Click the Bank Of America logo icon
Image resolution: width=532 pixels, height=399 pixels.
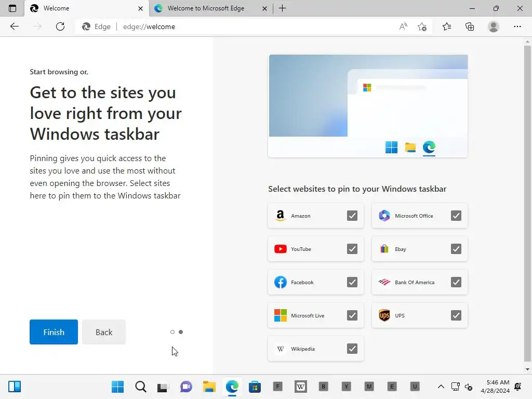click(384, 282)
